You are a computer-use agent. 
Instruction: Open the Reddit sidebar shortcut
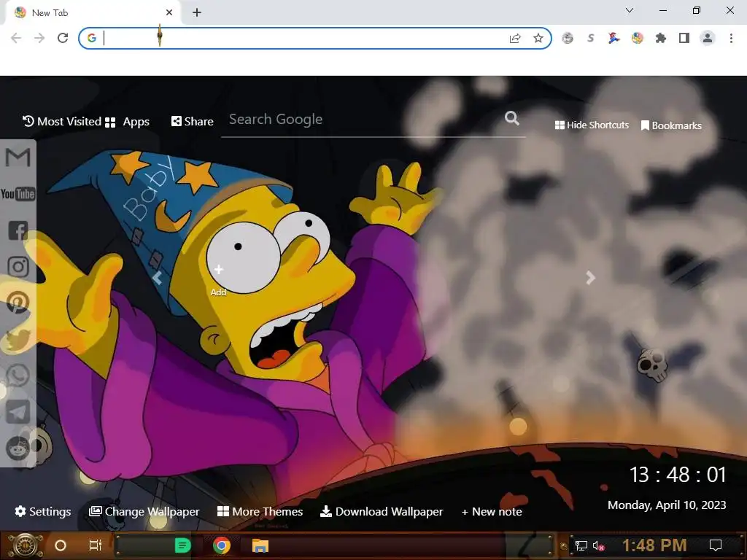[x=18, y=448]
